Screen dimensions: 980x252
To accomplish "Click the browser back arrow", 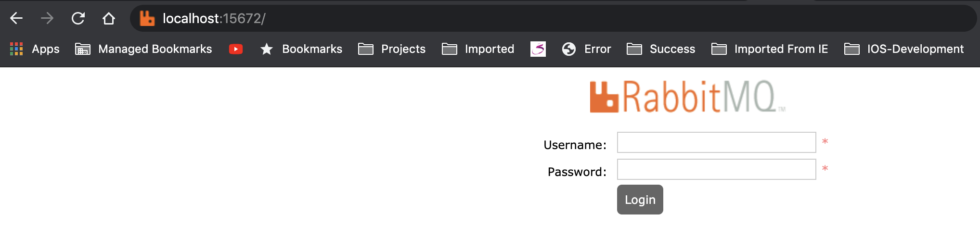I will [x=16, y=19].
